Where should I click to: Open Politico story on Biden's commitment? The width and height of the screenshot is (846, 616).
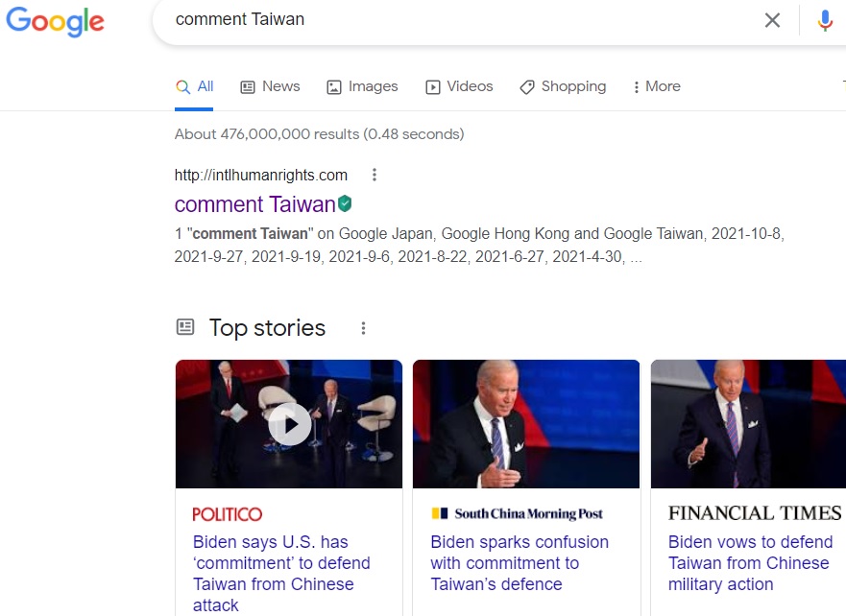(281, 573)
